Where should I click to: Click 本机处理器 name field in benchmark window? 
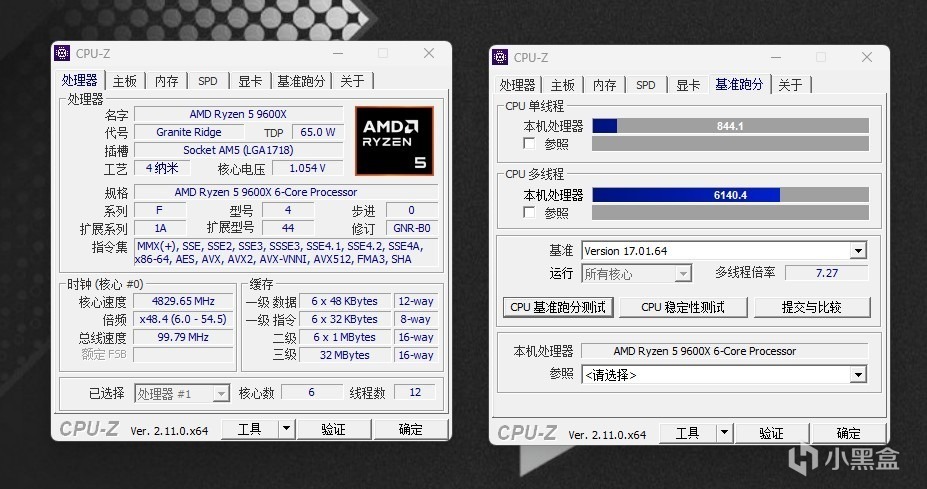click(x=725, y=351)
